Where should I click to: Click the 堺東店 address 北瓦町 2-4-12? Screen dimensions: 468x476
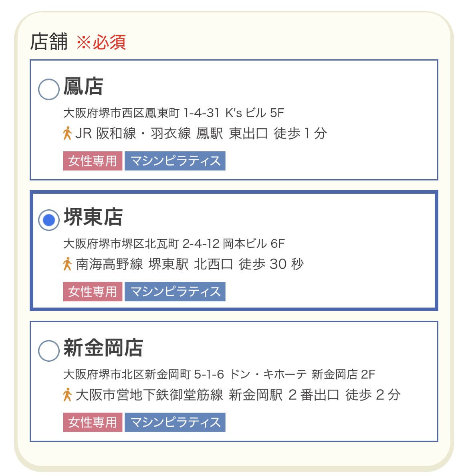click(174, 244)
